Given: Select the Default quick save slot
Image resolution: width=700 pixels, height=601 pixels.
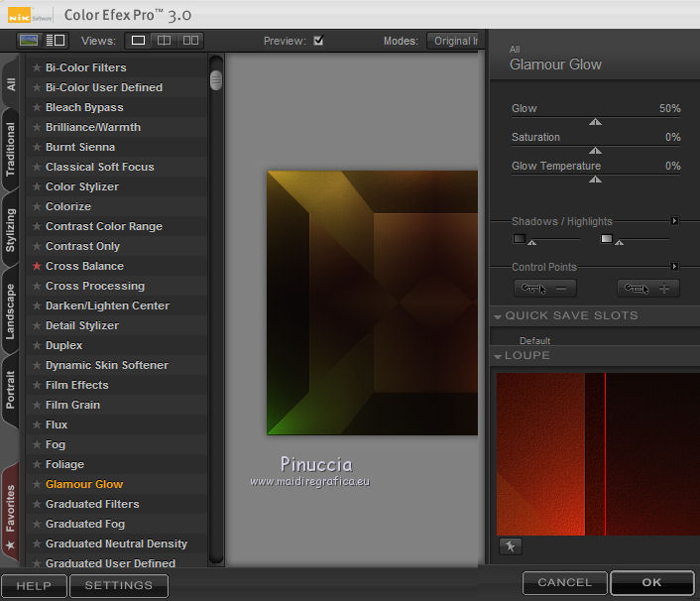Looking at the screenshot, I should coord(534,341).
